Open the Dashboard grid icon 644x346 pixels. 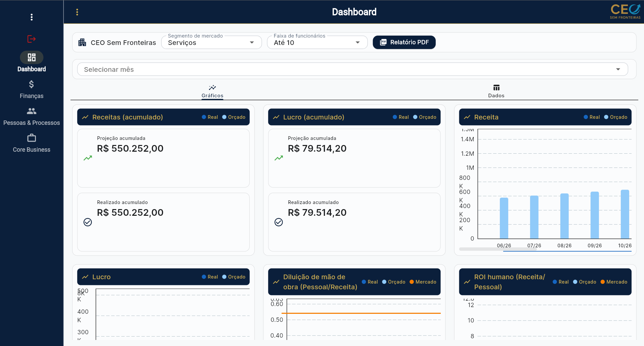click(x=32, y=57)
